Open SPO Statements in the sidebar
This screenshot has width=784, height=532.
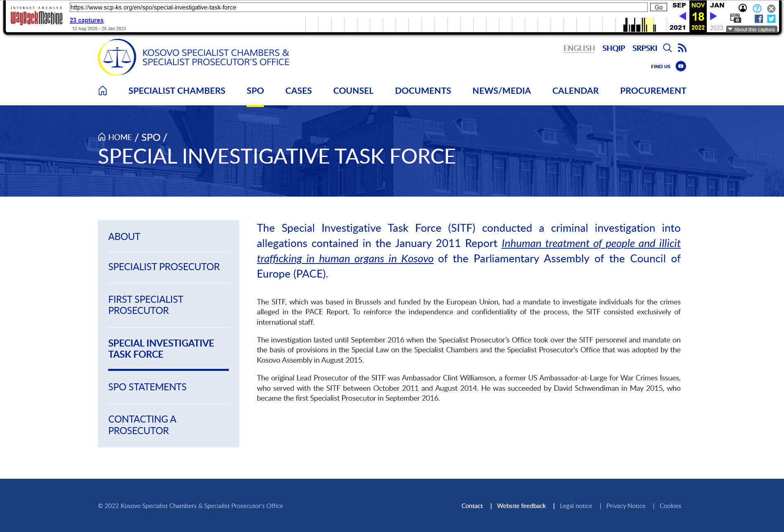coord(147,387)
